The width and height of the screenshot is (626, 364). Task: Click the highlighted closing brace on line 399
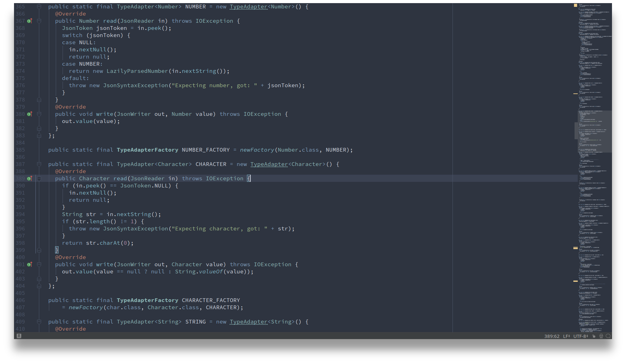point(57,250)
